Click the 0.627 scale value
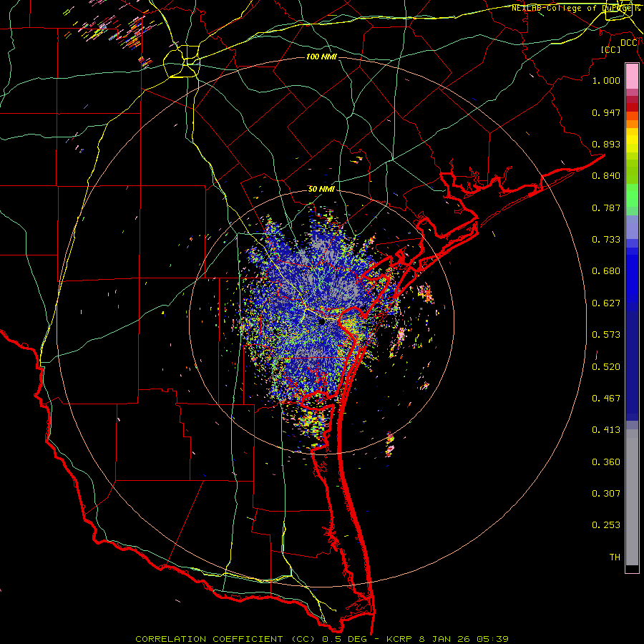644x644 pixels. [x=606, y=303]
